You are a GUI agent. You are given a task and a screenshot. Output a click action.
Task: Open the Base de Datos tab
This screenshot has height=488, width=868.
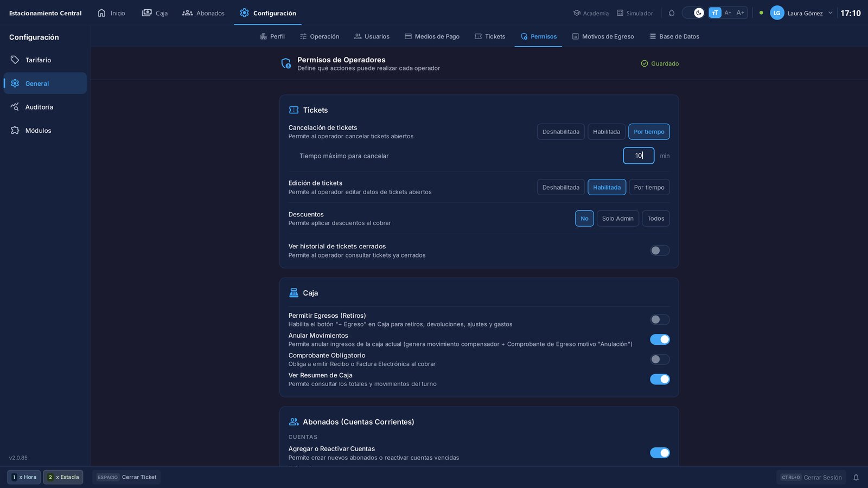674,36
